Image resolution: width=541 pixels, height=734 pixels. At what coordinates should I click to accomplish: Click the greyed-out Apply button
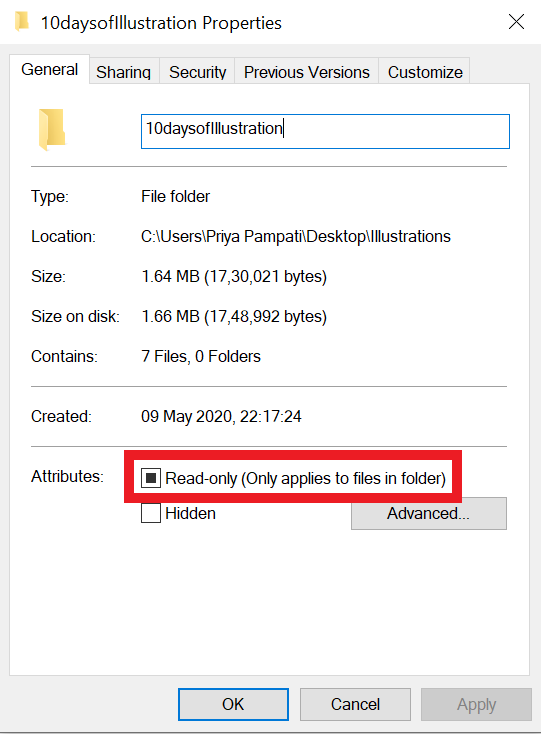tap(476, 704)
